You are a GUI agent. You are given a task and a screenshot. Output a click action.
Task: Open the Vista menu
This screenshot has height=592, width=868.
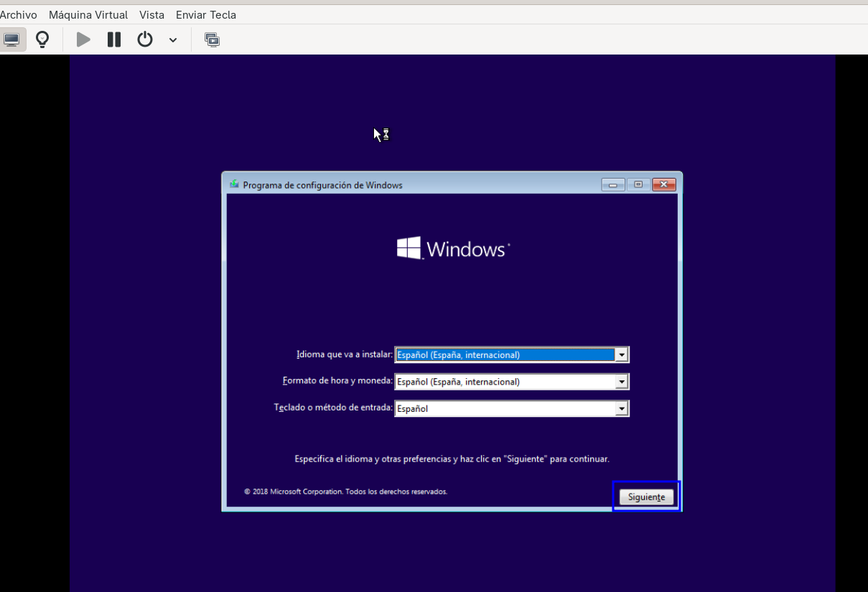tap(151, 14)
